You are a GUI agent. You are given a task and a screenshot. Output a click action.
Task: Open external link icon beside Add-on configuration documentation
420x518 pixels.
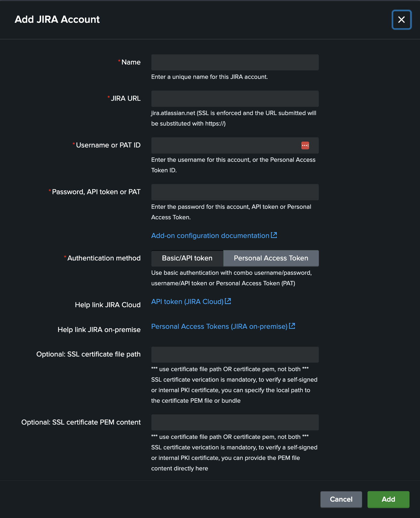274,235
